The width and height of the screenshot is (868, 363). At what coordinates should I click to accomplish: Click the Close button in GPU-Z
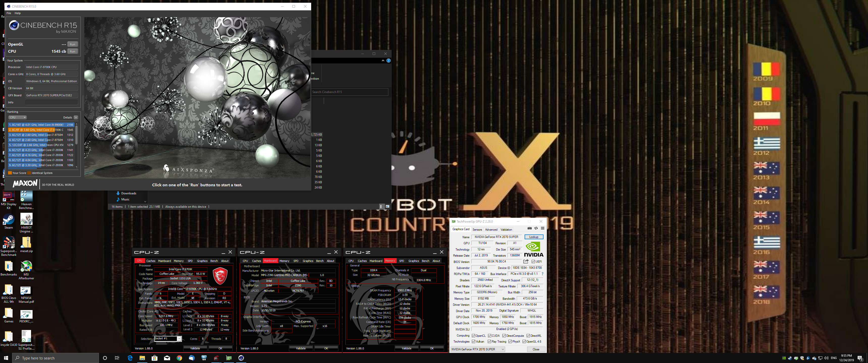[x=536, y=349]
